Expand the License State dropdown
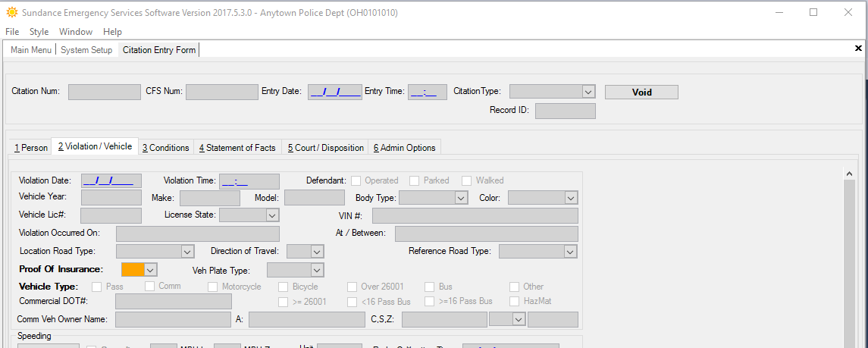This screenshot has height=348, width=868. [x=272, y=215]
